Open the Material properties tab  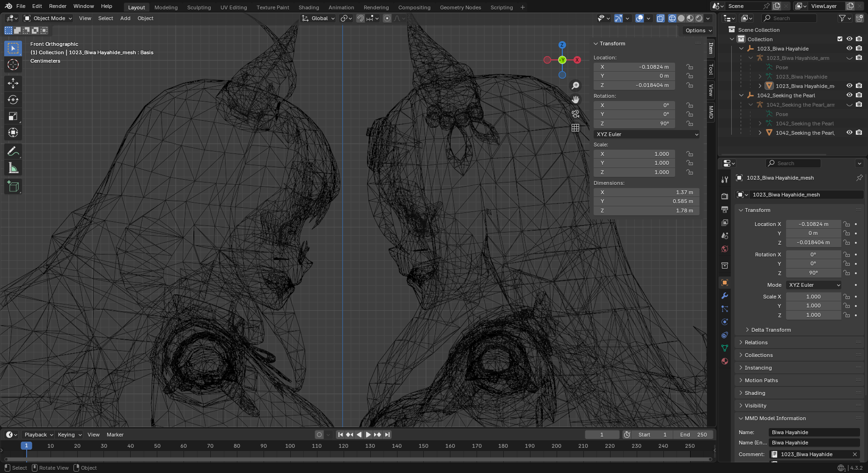coord(725,361)
